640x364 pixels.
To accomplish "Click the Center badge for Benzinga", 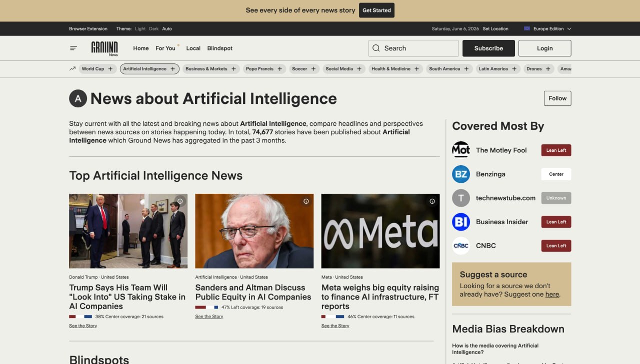I will (x=556, y=174).
